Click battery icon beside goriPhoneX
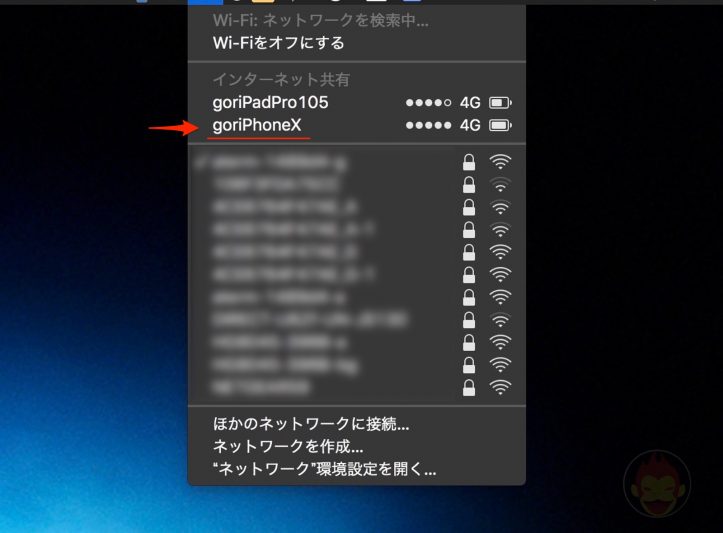723x533 pixels. [x=500, y=125]
